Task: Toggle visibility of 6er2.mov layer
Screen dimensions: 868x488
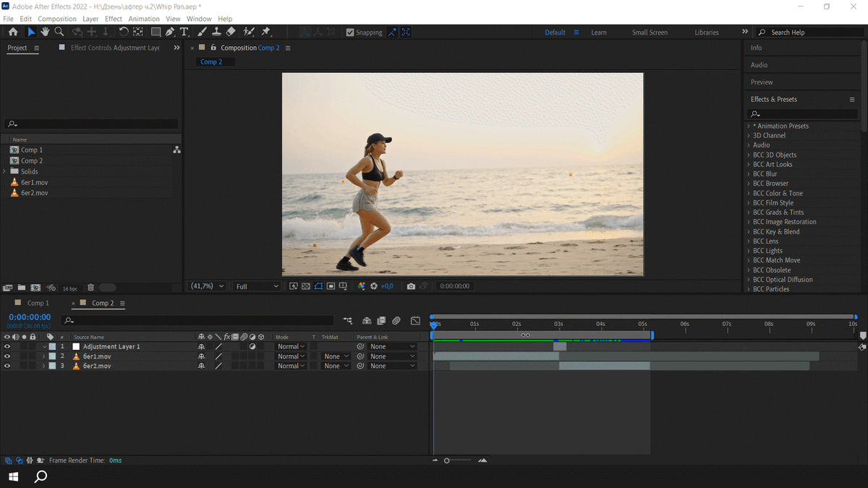Action: click(x=7, y=367)
